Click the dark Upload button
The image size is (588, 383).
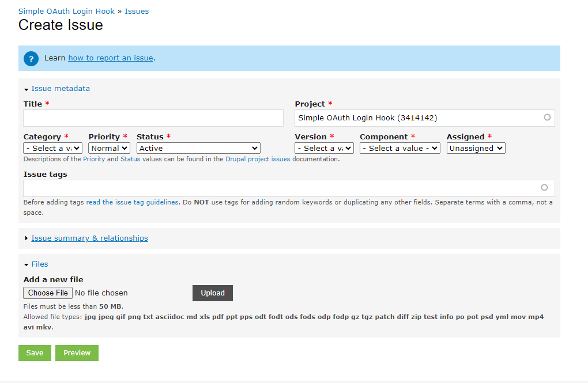213,293
